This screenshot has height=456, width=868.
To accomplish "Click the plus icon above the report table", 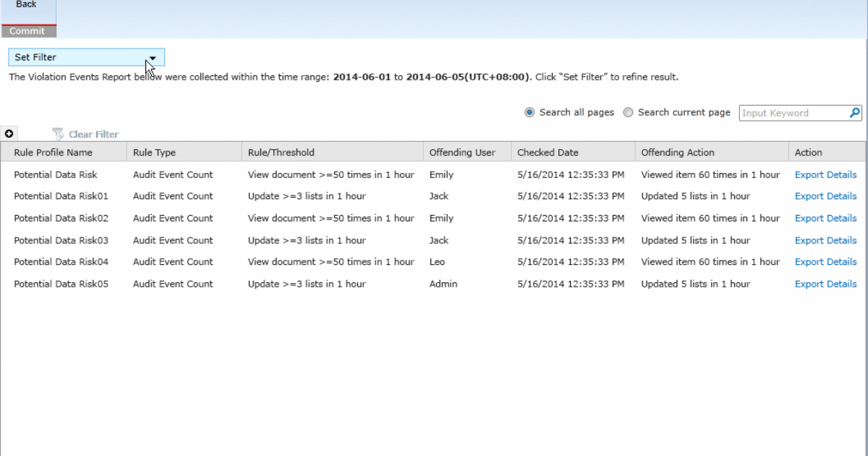I will pos(9,133).
